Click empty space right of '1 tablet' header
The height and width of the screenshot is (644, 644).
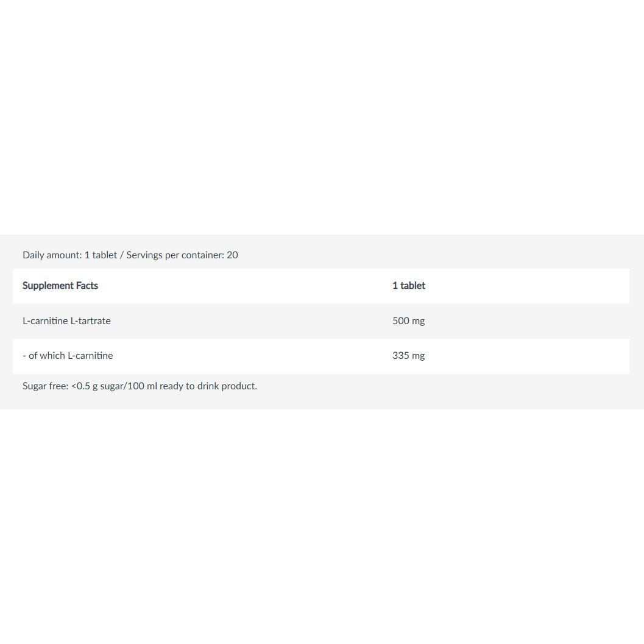tap(528, 286)
